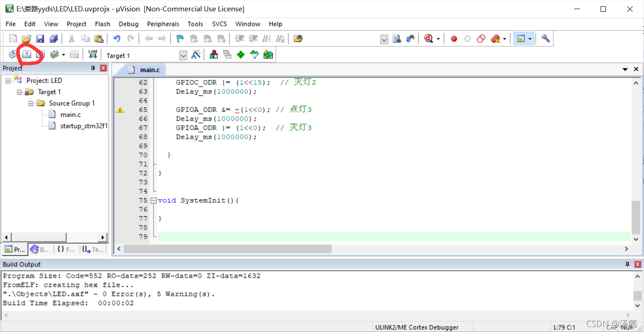Insert a bookmark with blue flag icon

pos(180,39)
